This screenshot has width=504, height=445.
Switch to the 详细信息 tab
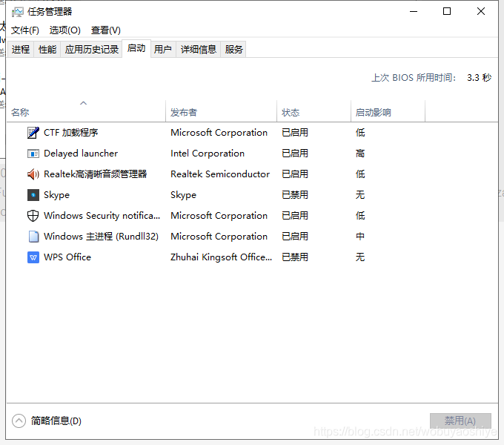coord(199,49)
